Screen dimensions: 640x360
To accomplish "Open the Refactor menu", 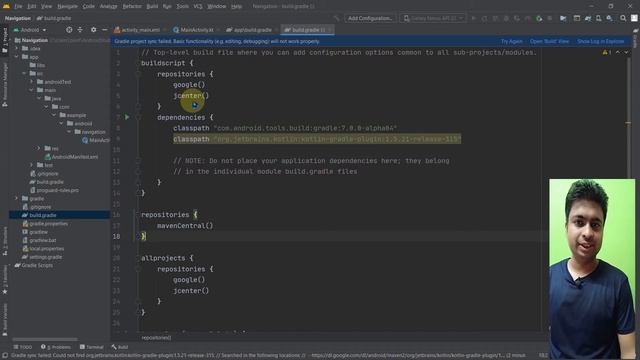I will pos(132,6).
